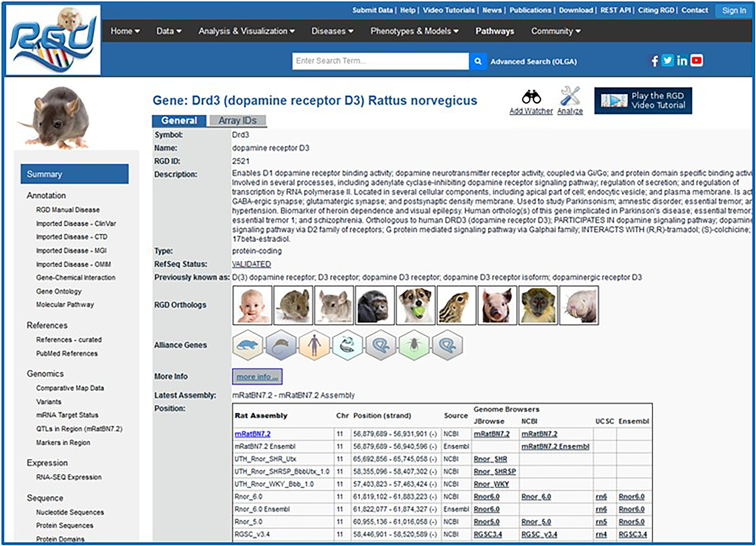Screen dimensions: 756x546
Task: Open the Submit Data link
Action: [373, 10]
